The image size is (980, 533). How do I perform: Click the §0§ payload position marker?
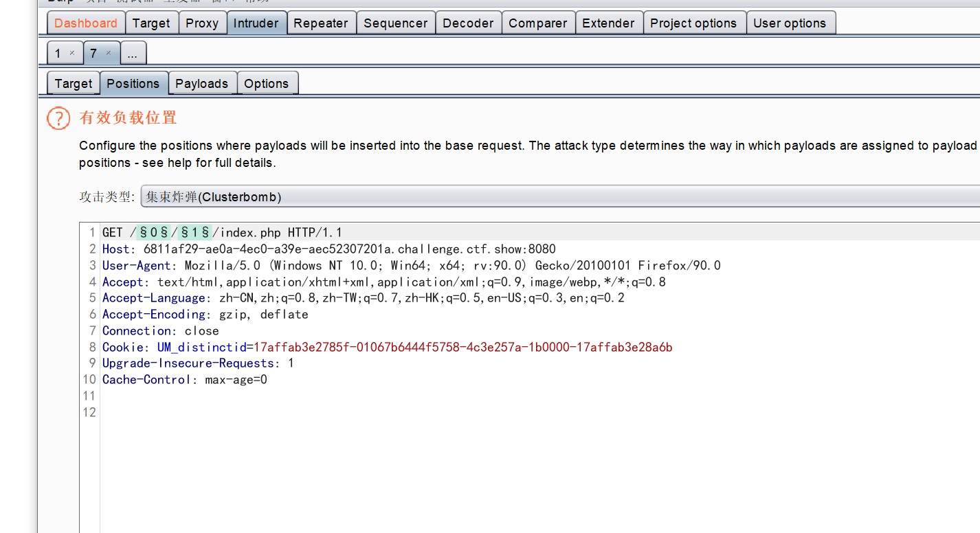153,233
